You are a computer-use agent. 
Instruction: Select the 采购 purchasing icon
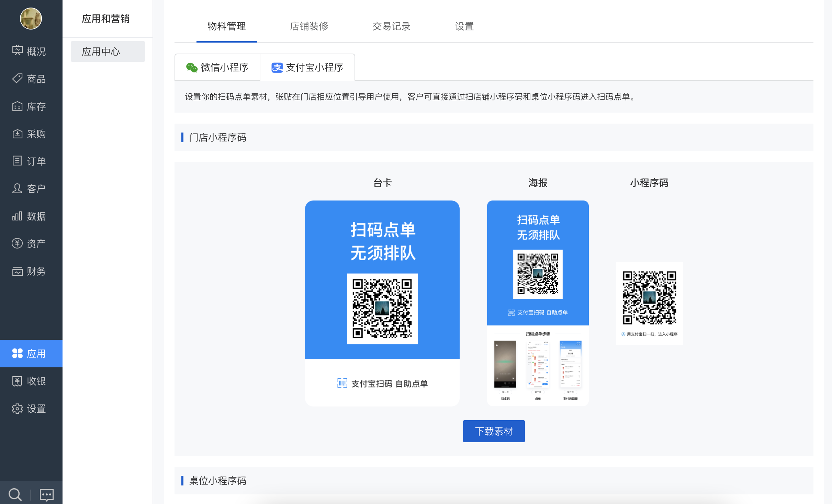click(18, 134)
